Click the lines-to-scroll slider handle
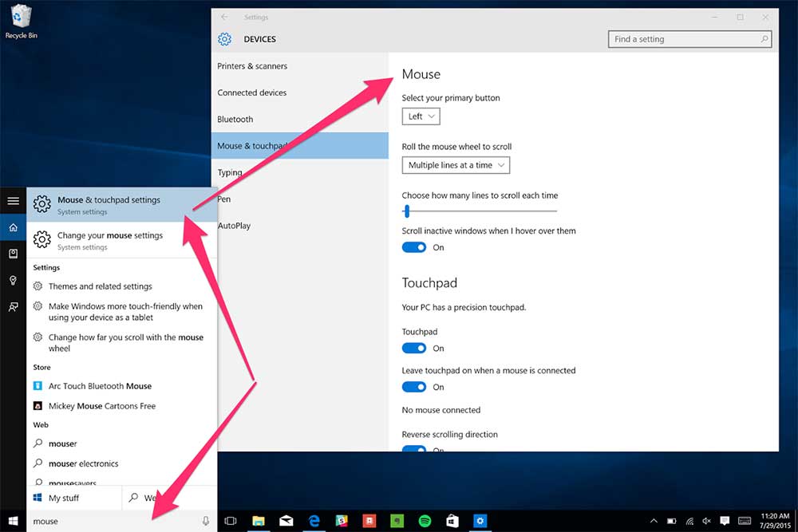 (407, 211)
